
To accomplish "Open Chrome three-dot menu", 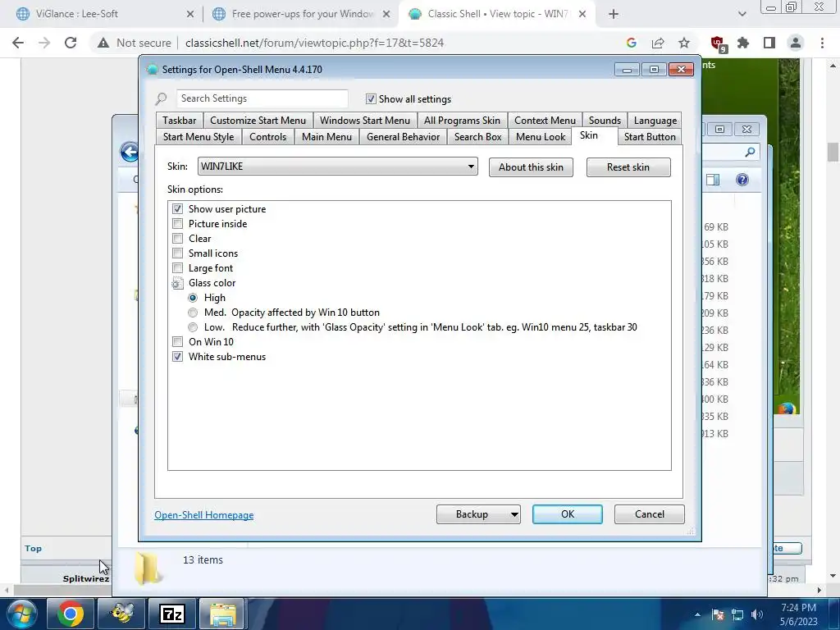I will coord(822,43).
